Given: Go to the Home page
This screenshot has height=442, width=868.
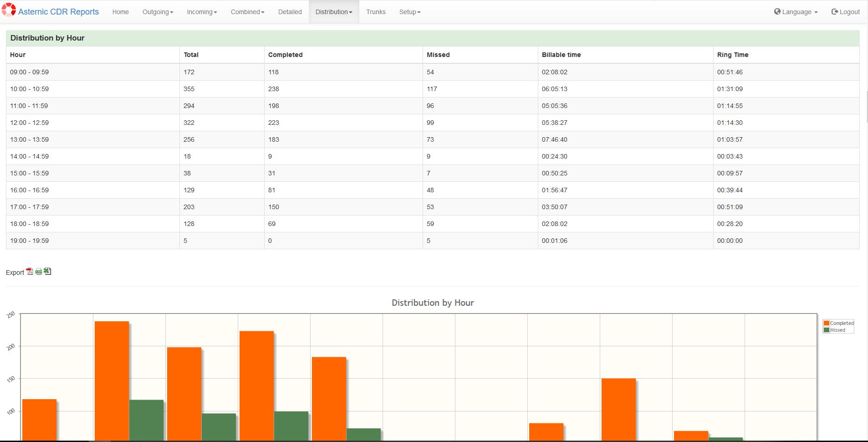Looking at the screenshot, I should 121,12.
